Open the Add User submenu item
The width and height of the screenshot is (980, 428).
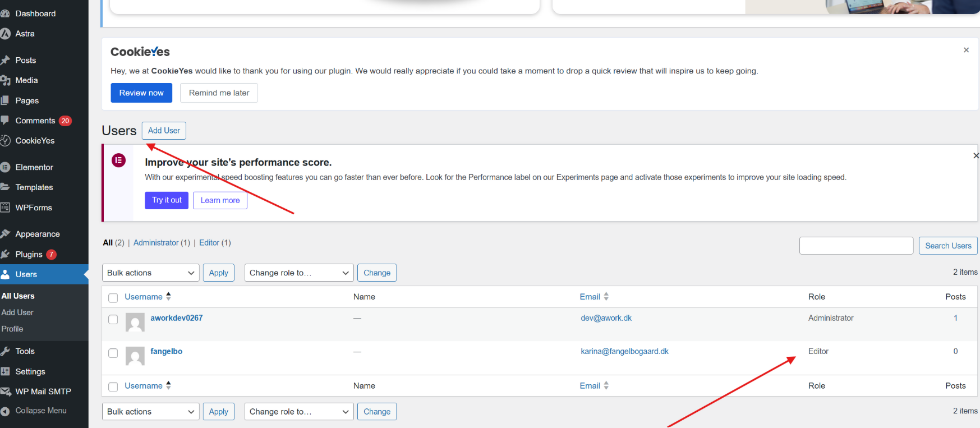coord(17,312)
